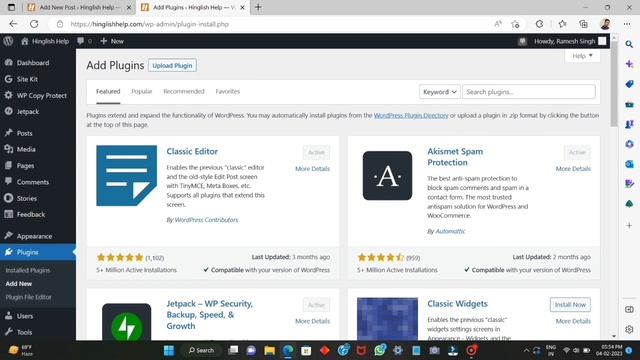The width and height of the screenshot is (640, 360).
Task: Open Akismet Spam Protection title
Action: click(455, 157)
